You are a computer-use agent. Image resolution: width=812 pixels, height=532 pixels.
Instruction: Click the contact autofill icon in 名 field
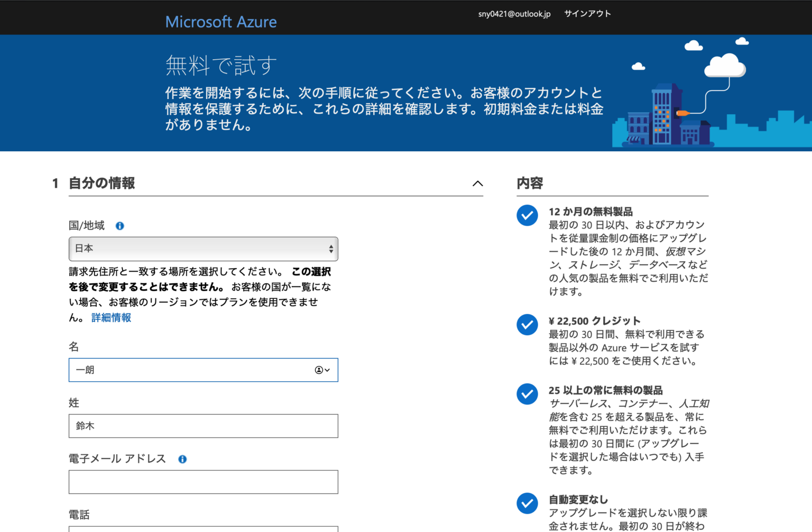pos(318,370)
